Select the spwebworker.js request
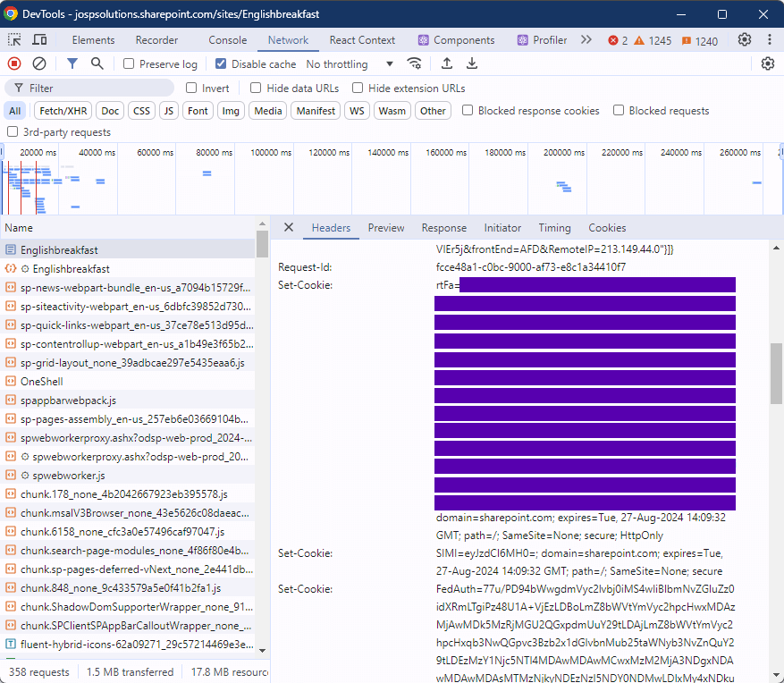 pos(128,476)
